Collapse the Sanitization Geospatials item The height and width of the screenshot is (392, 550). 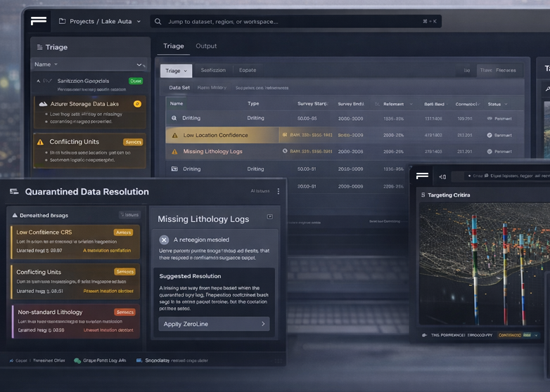pyautogui.click(x=38, y=81)
